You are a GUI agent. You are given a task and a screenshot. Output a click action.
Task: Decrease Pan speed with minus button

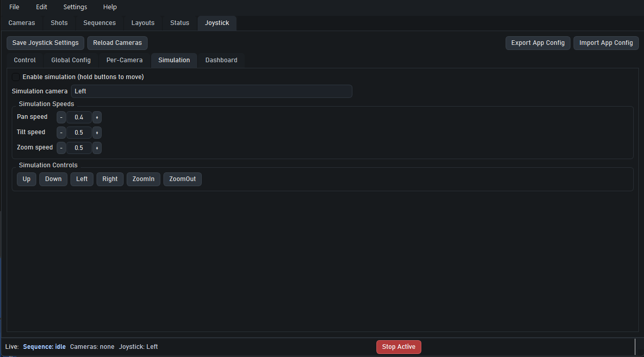tap(61, 117)
